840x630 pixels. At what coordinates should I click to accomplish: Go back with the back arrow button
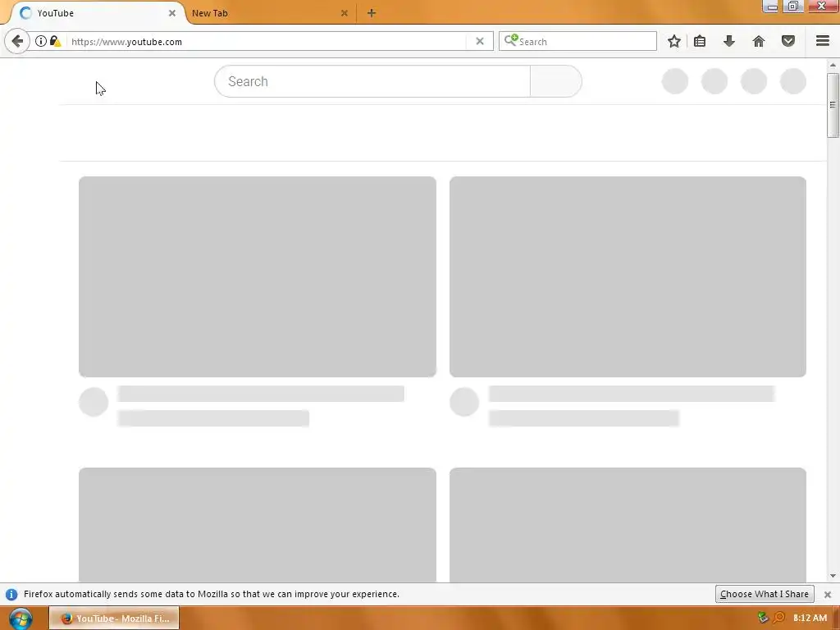pos(17,41)
